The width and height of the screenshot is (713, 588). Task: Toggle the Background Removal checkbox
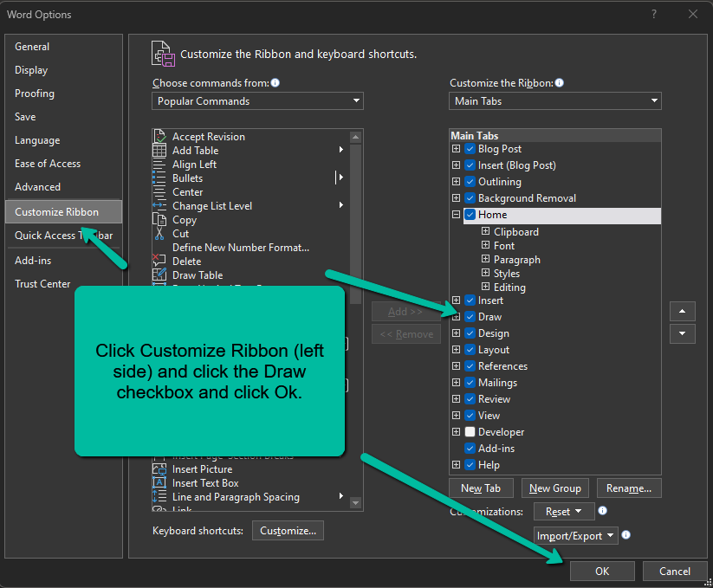tap(470, 198)
